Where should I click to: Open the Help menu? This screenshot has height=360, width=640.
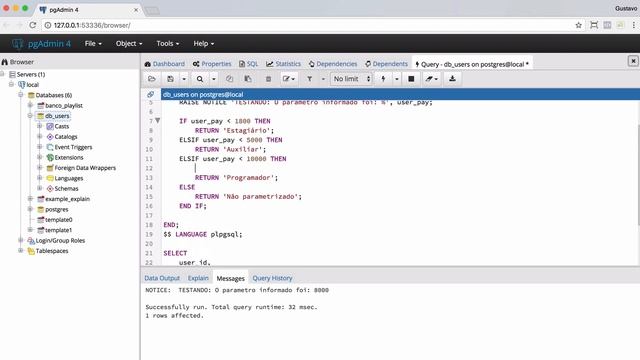pyautogui.click(x=204, y=43)
